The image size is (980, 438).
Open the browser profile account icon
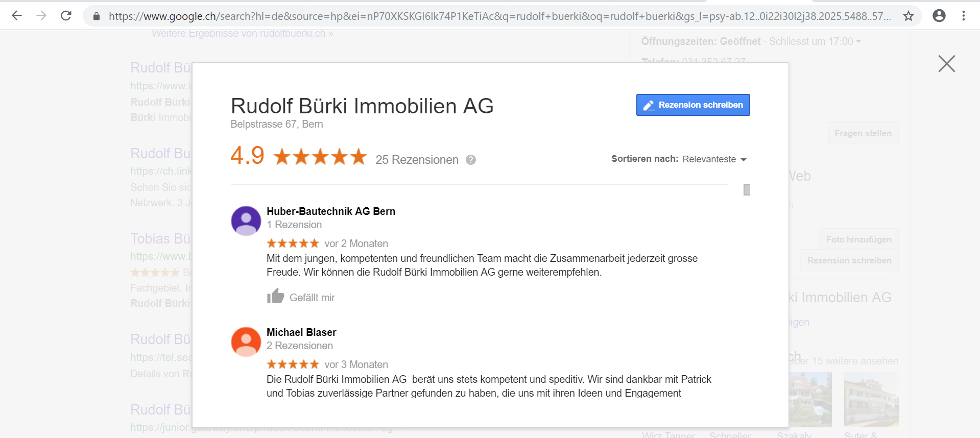pos(939,16)
